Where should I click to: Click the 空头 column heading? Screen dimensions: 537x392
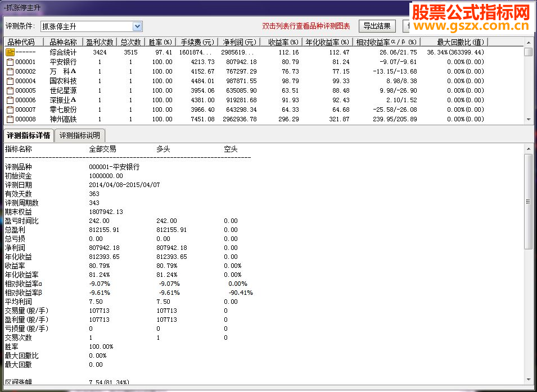(x=231, y=149)
